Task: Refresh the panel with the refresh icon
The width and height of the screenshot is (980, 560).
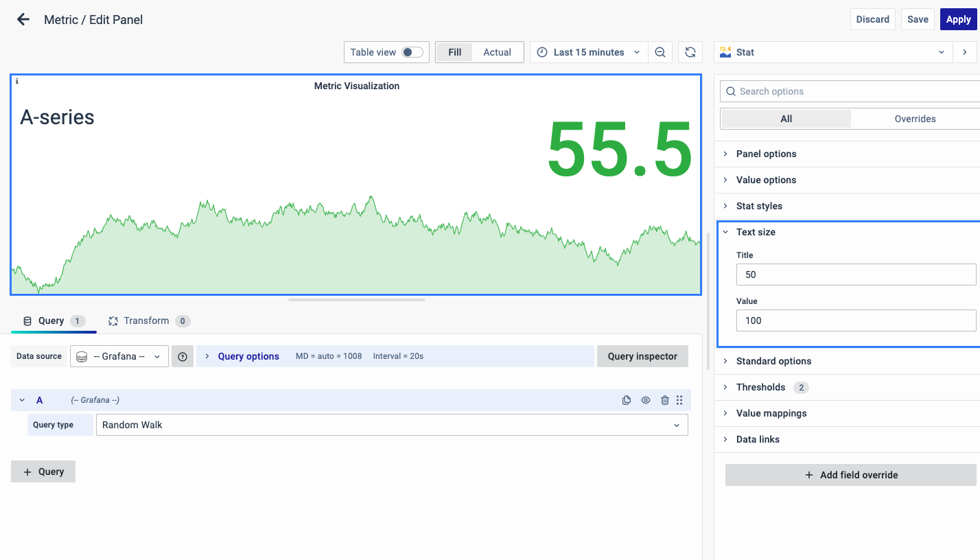Action: click(x=690, y=52)
